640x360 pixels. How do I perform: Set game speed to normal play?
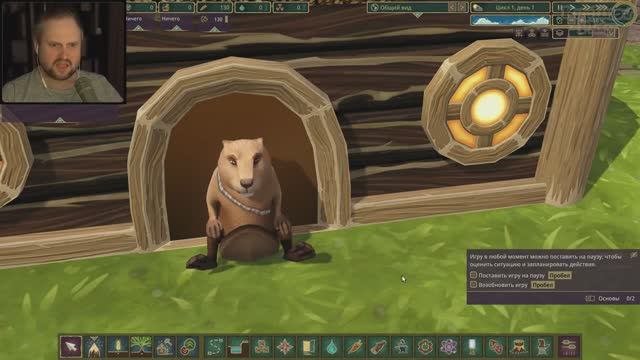573,7
